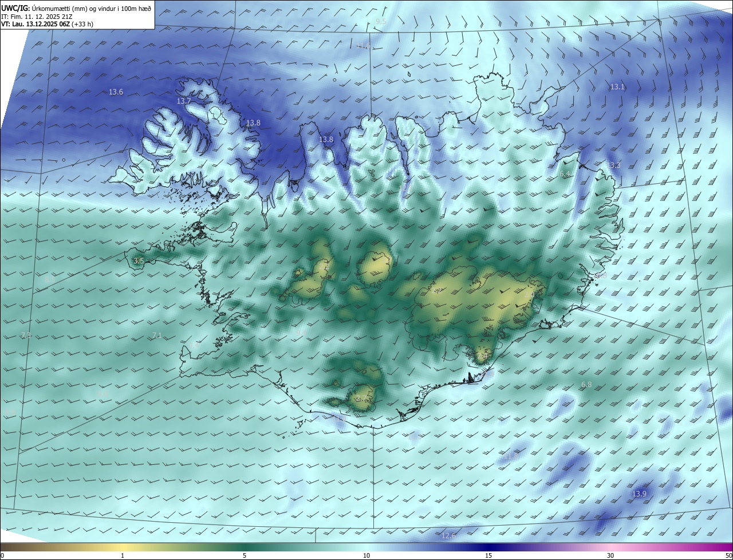
Task: Click the colorbar tick label 10
Action: 366,555
